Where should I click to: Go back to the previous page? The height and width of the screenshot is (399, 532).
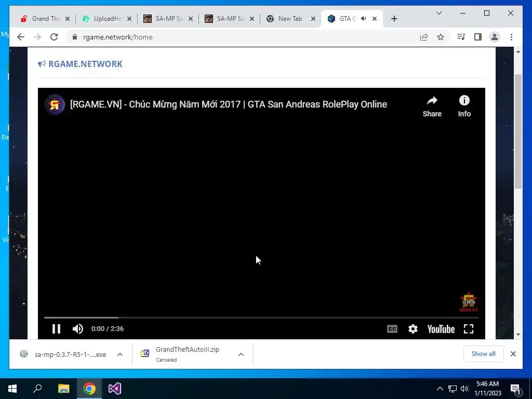[x=21, y=37]
